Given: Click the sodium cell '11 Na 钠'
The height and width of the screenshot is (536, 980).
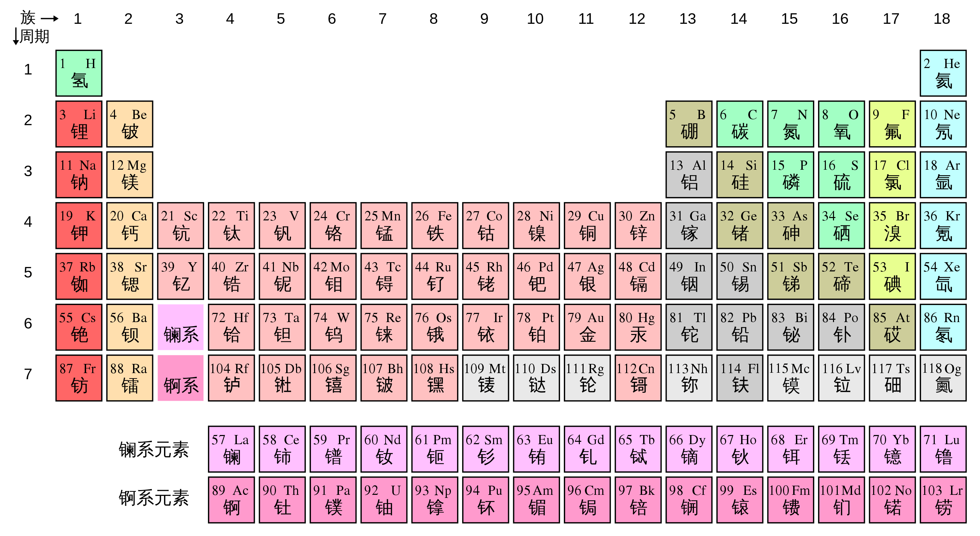Looking at the screenshot, I should [x=79, y=174].
